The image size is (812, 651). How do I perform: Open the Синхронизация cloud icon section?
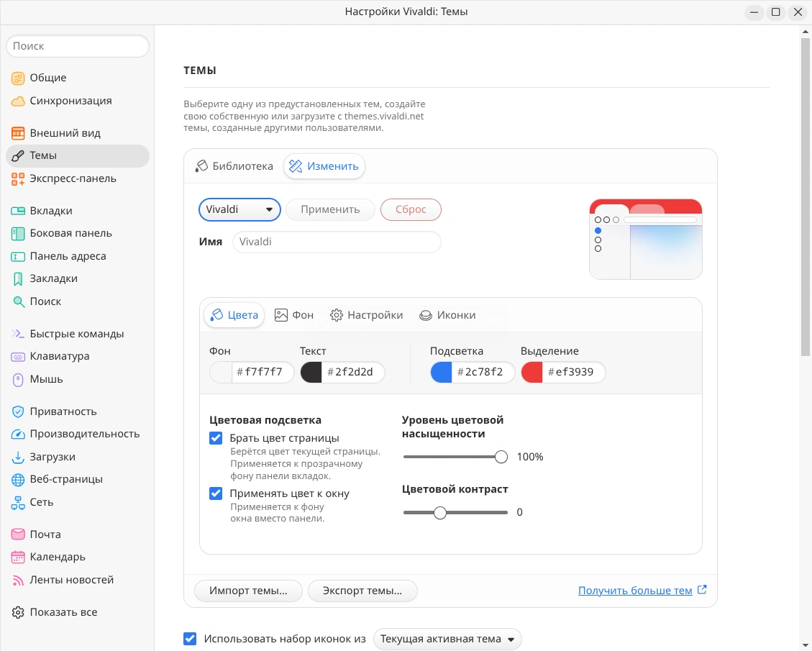[x=18, y=101]
